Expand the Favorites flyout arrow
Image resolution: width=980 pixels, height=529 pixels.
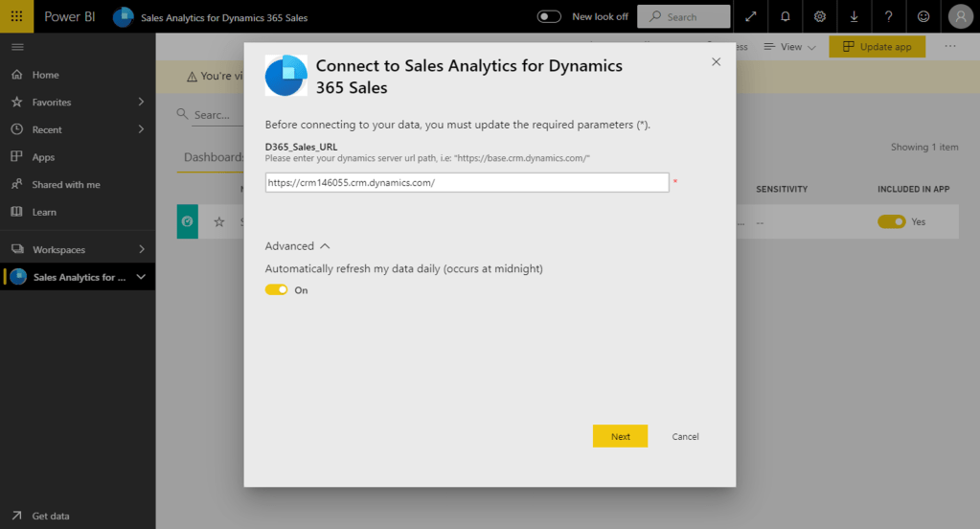pos(141,102)
